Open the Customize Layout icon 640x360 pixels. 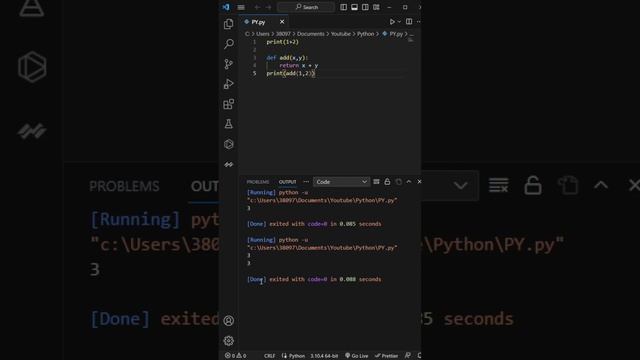376,7
